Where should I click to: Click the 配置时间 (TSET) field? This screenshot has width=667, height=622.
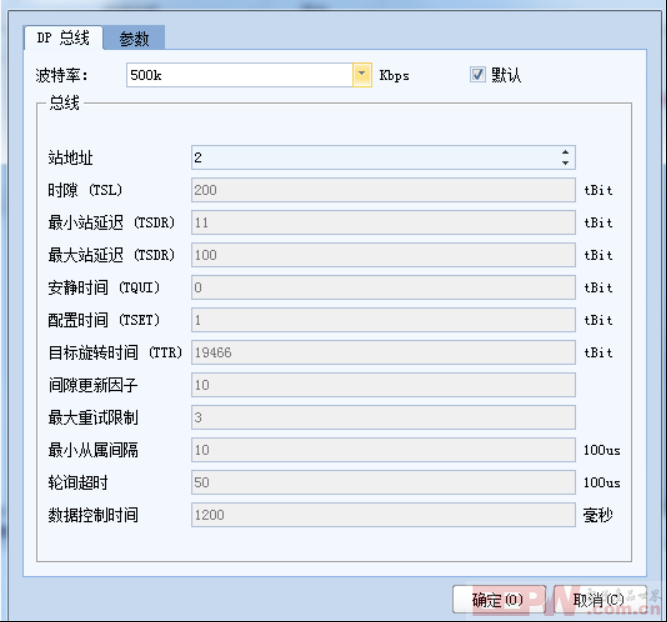click(x=383, y=320)
